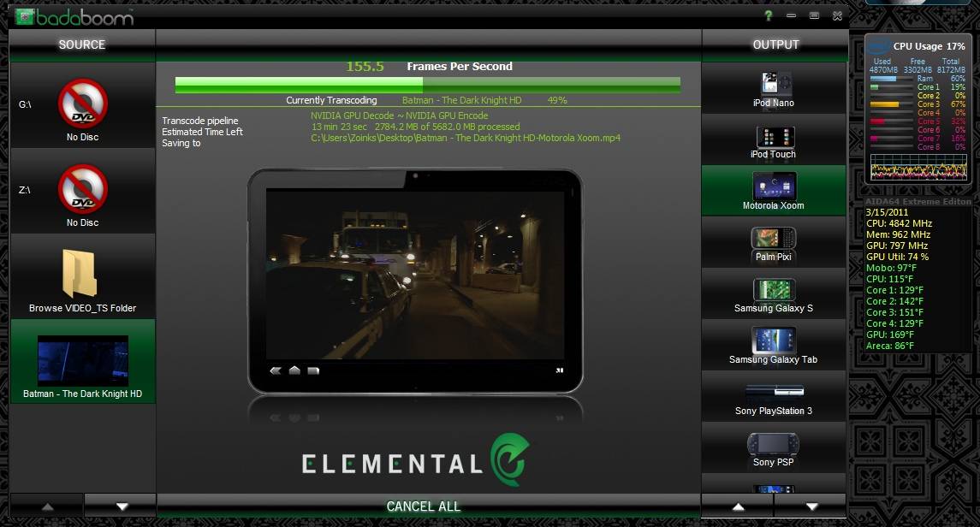Click "CPU: 4842 MHz" in AIDA64 gadget

point(899,223)
